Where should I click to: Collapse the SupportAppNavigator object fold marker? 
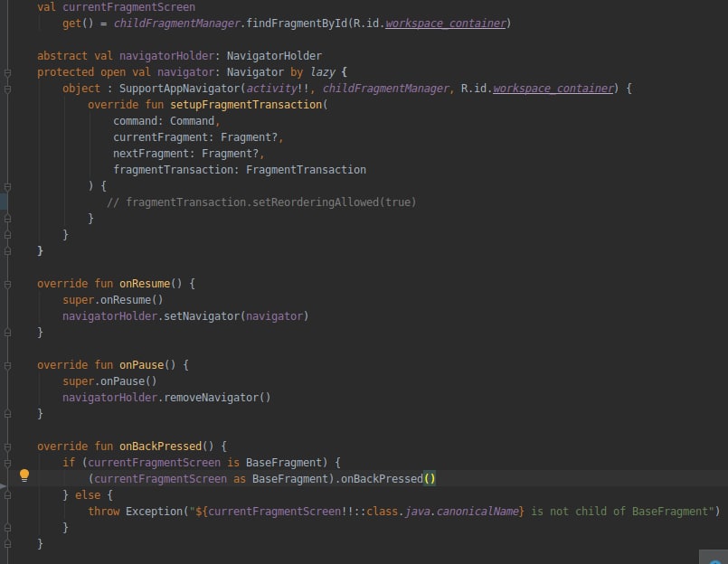point(7,89)
